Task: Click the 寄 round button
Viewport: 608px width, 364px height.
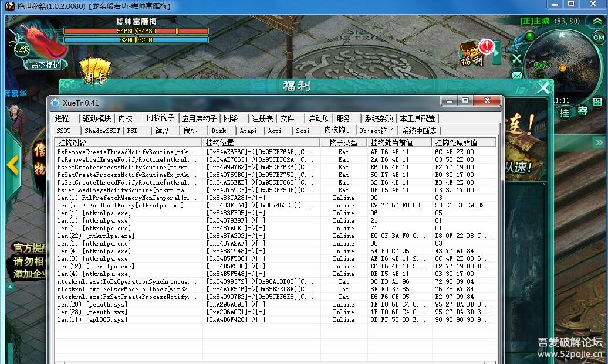Action: (x=582, y=111)
